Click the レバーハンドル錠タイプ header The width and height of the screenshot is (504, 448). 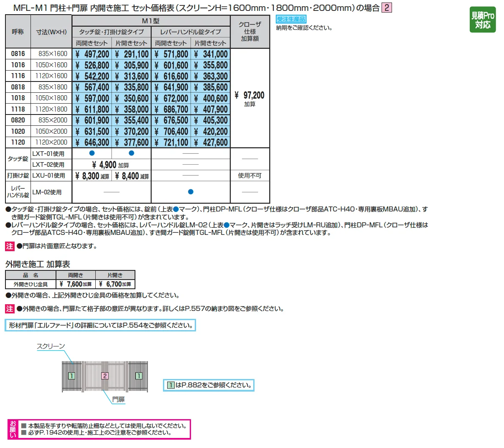coord(191,32)
